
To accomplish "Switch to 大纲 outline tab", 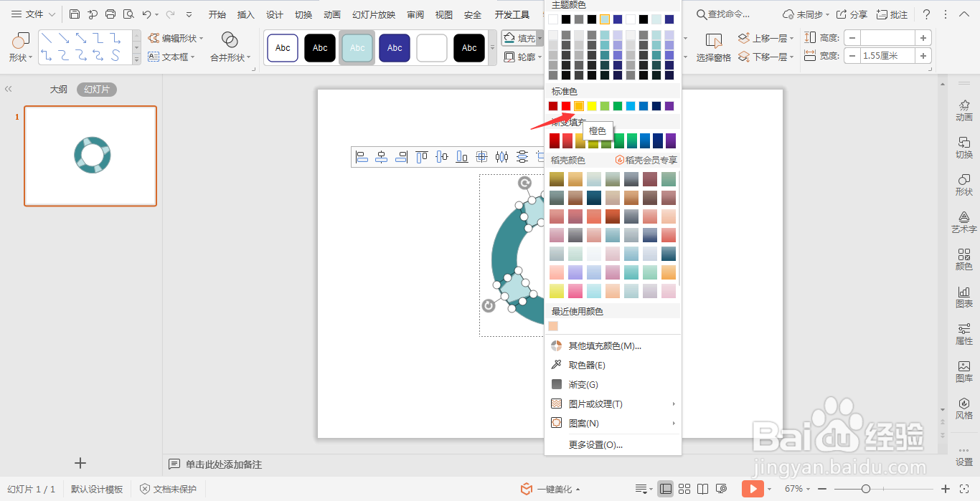I will click(x=59, y=90).
